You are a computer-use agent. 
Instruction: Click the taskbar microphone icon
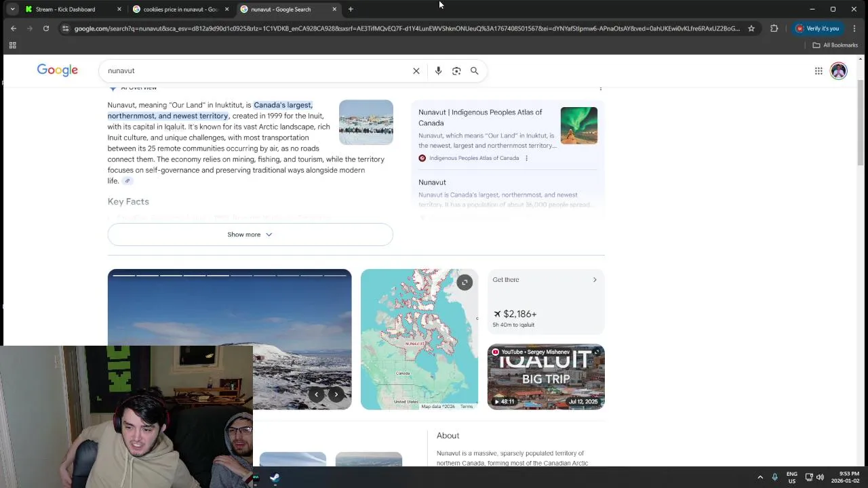point(775,477)
